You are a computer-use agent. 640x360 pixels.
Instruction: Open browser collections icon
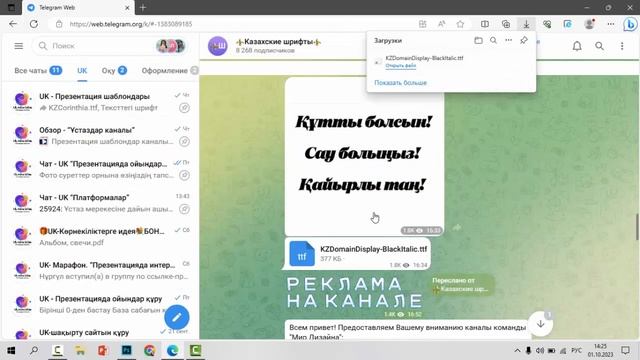tap(506, 24)
